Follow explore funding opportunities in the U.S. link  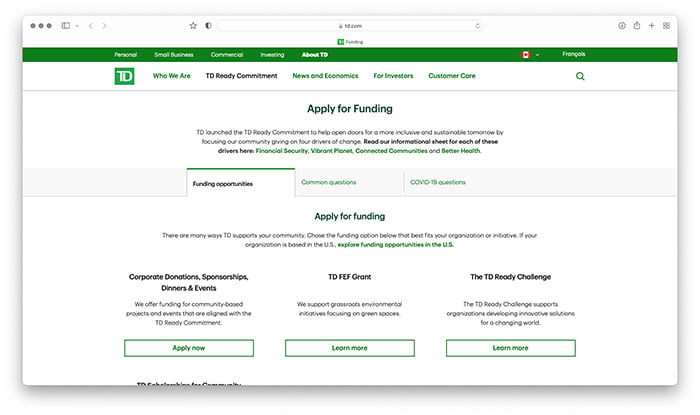tap(396, 245)
